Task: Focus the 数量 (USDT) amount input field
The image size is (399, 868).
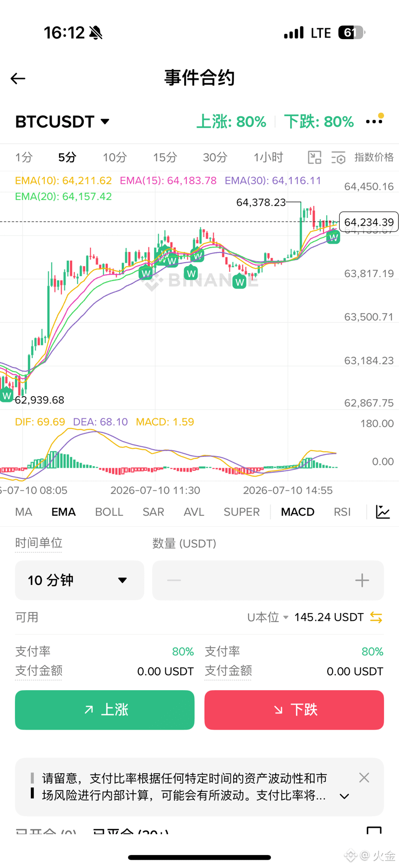Action: tap(268, 580)
